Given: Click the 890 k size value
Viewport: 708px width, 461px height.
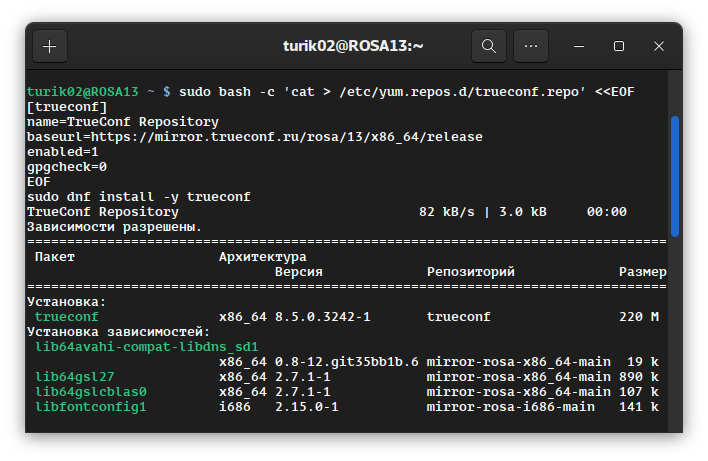Looking at the screenshot, I should click(639, 377).
